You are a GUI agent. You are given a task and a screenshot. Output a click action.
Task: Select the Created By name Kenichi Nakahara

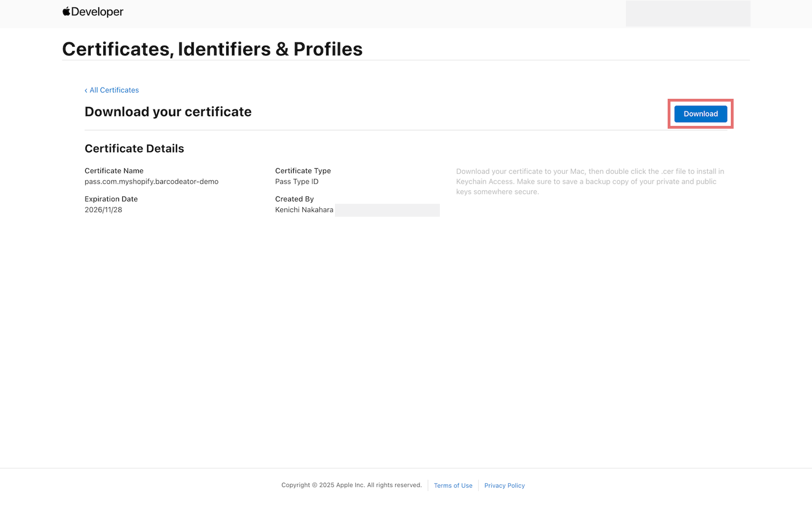304,209
